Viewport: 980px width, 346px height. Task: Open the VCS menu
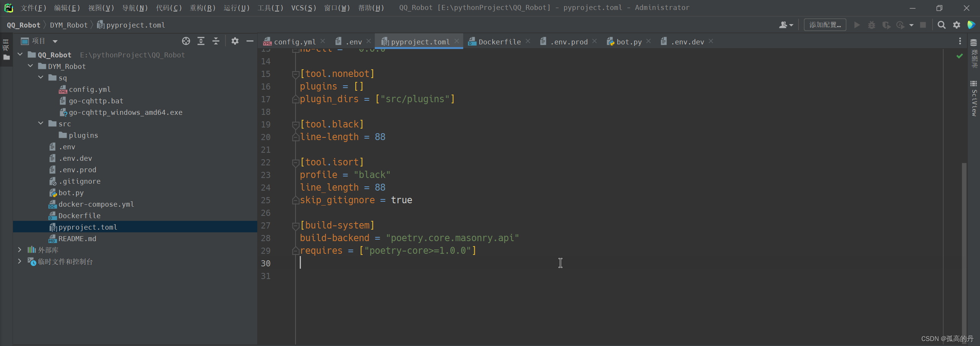[x=304, y=8]
